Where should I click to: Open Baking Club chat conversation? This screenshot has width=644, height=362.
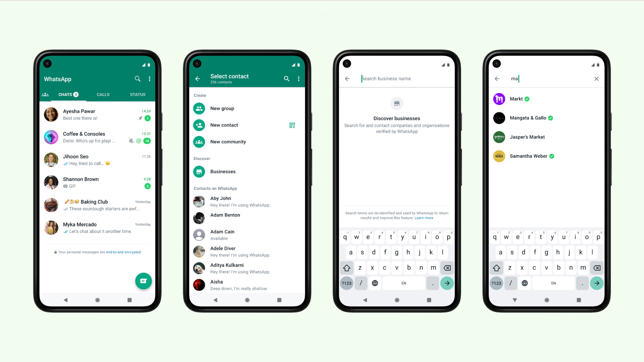coord(94,205)
